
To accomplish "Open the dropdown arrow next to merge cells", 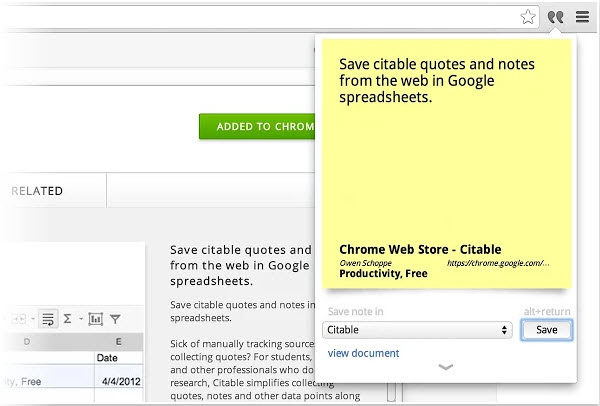I will pos(33,319).
